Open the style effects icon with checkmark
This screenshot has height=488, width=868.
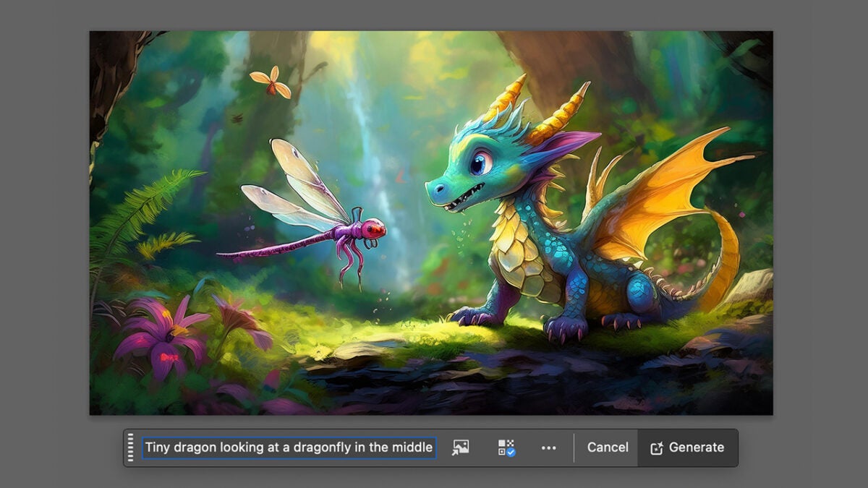[506, 448]
